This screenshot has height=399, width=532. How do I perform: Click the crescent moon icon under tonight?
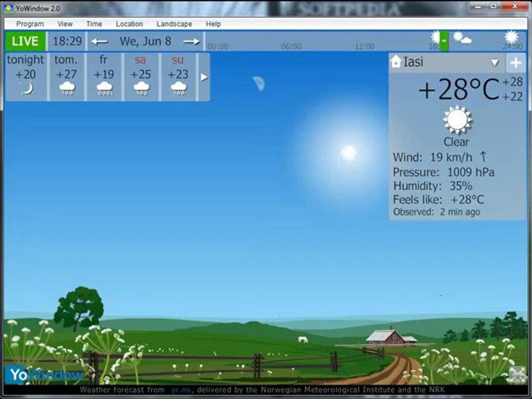[27, 89]
